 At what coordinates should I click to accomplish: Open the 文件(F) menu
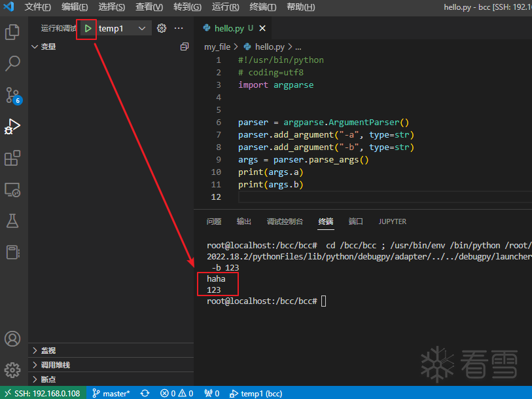[x=38, y=7]
